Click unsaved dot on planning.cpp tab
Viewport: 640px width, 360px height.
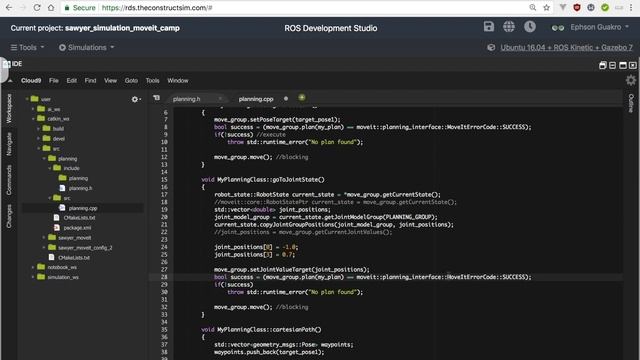coord(286,99)
